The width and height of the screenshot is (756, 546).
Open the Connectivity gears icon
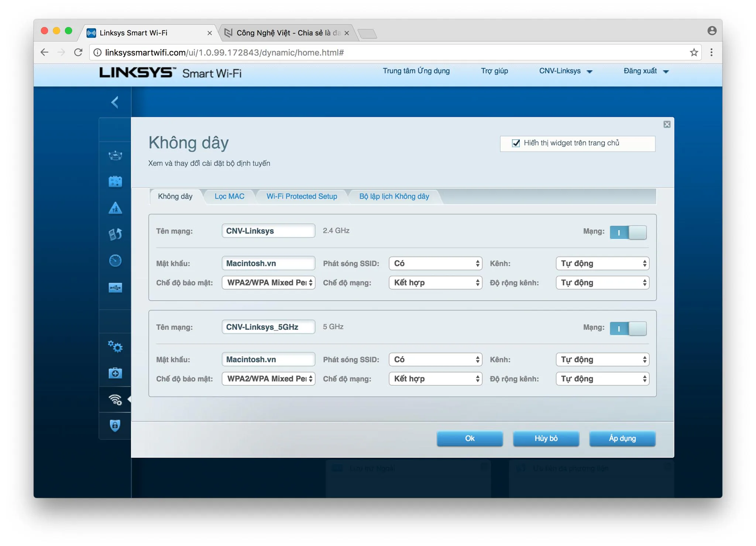[115, 346]
